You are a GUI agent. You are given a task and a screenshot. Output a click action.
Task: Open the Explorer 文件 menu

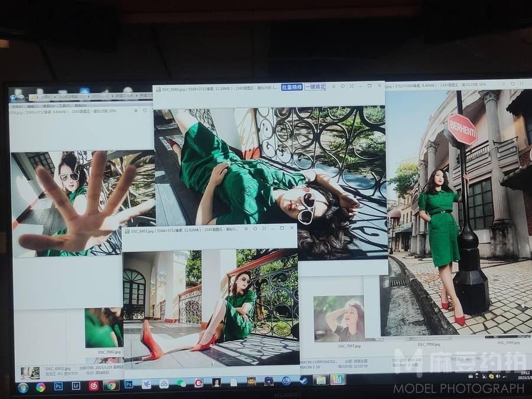click(17, 106)
